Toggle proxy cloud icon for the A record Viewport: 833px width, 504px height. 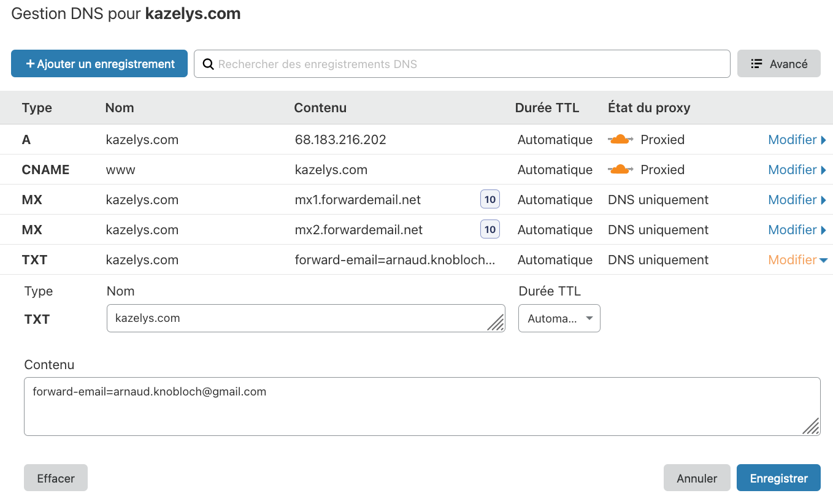(620, 140)
